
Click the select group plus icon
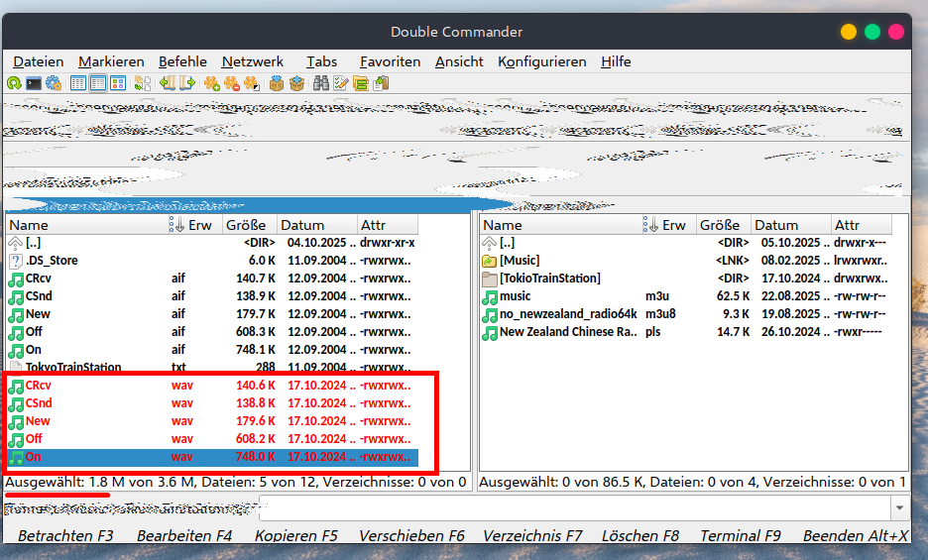(212, 83)
